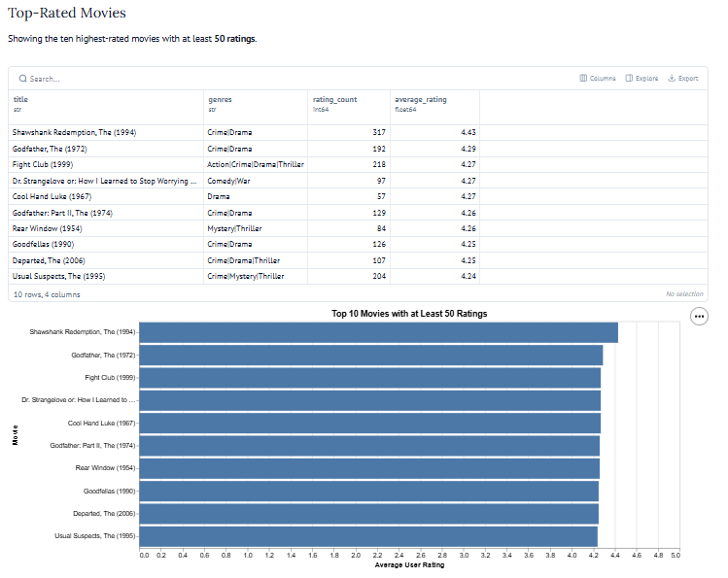Click the Average User Rating axis label

click(409, 565)
